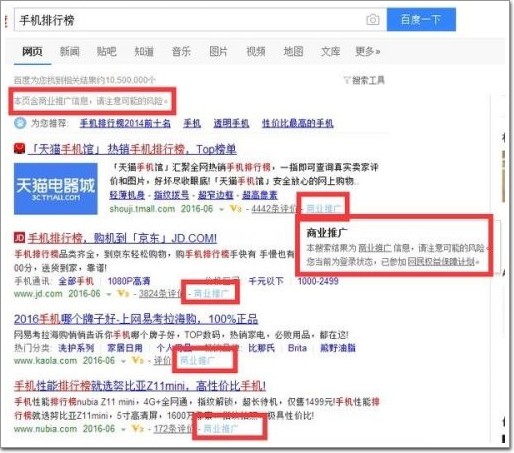Click the V3 badge on kaola.com result

pos(138,360)
